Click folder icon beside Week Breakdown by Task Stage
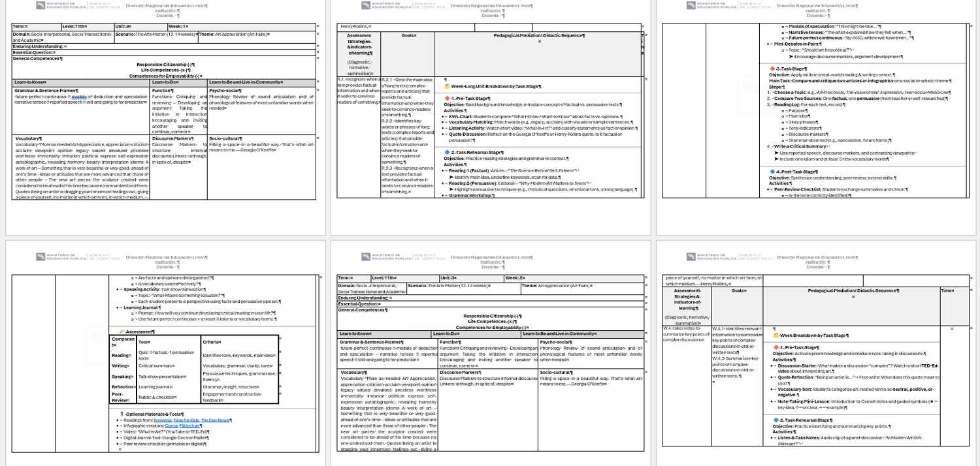 [x=776, y=335]
